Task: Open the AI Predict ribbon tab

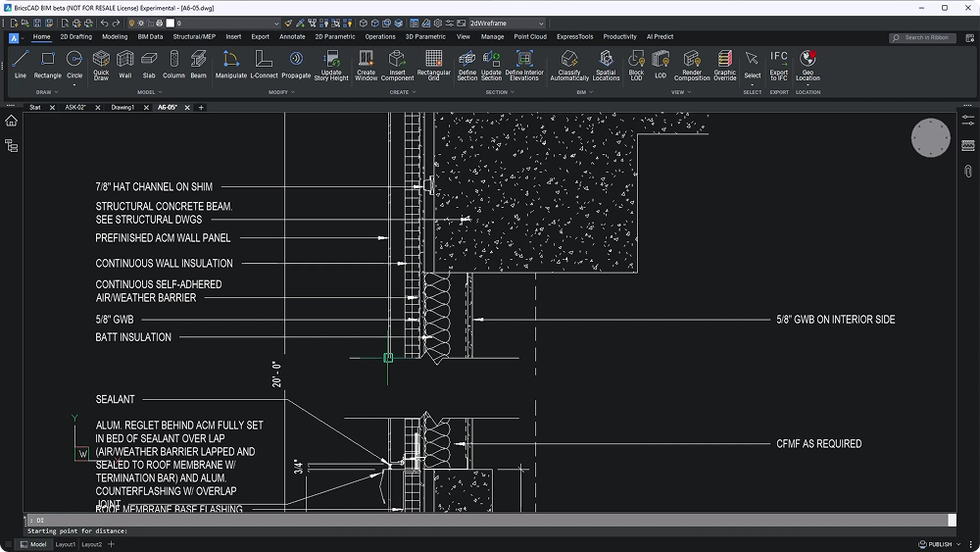Action: coord(660,37)
